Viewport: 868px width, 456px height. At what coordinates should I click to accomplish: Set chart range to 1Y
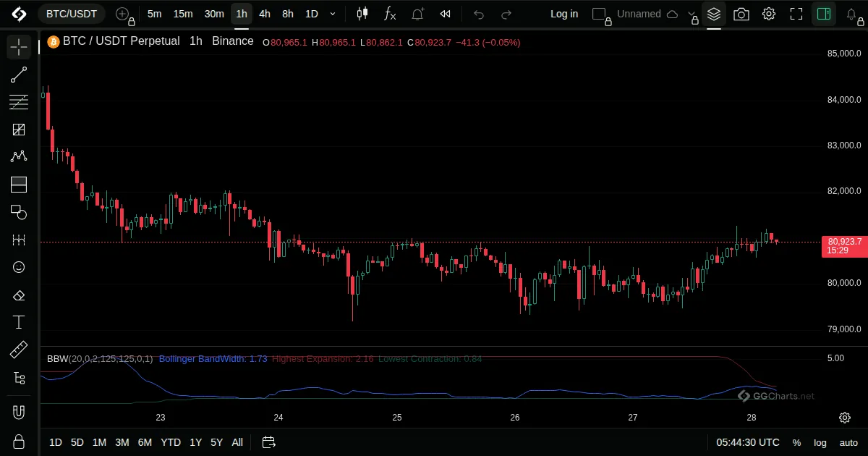[196, 442]
